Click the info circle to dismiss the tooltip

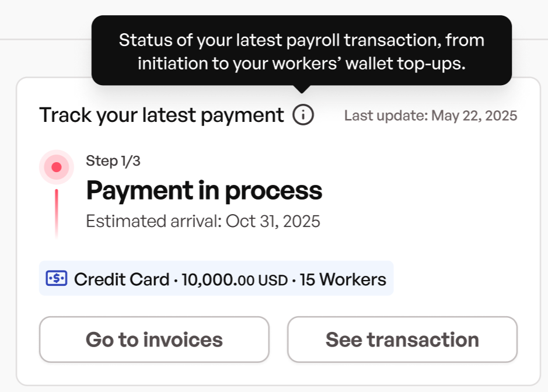303,115
